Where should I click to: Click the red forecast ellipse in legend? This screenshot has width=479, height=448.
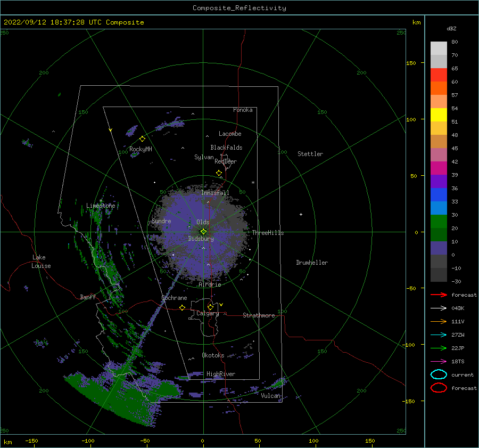pos(439,388)
